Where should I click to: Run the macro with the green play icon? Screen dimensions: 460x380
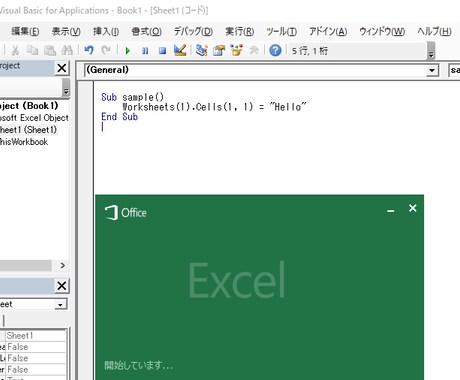[x=127, y=51]
